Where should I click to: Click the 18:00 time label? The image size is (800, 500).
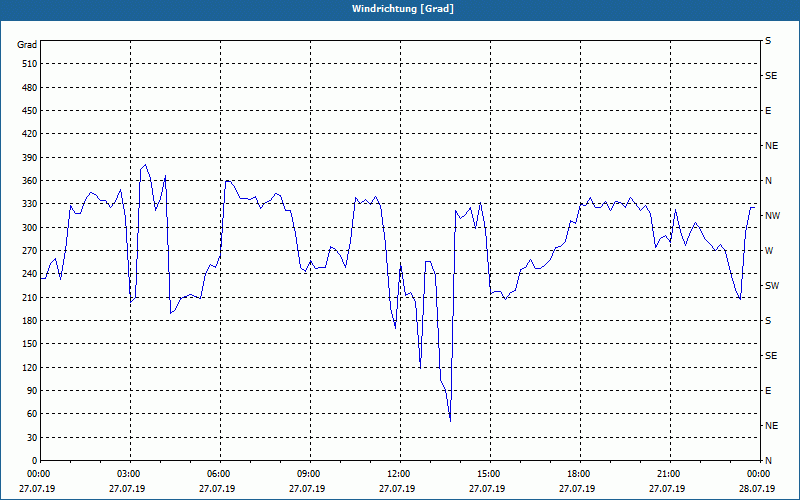(579, 474)
